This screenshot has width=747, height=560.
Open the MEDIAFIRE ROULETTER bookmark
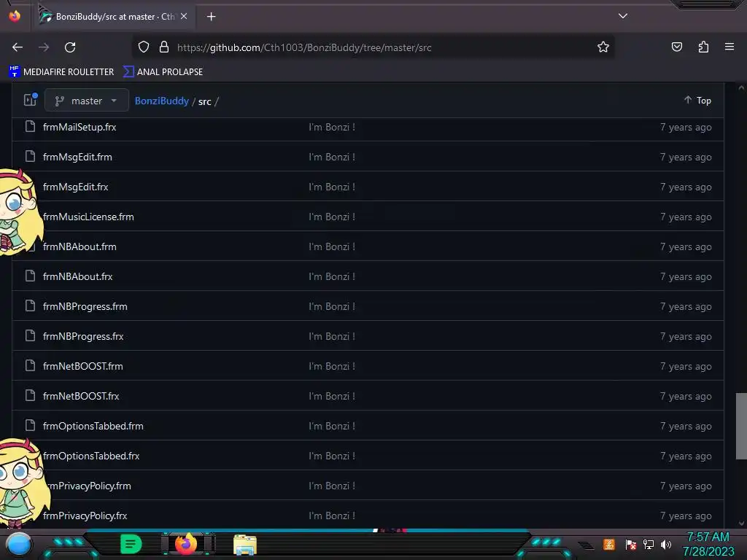point(61,72)
